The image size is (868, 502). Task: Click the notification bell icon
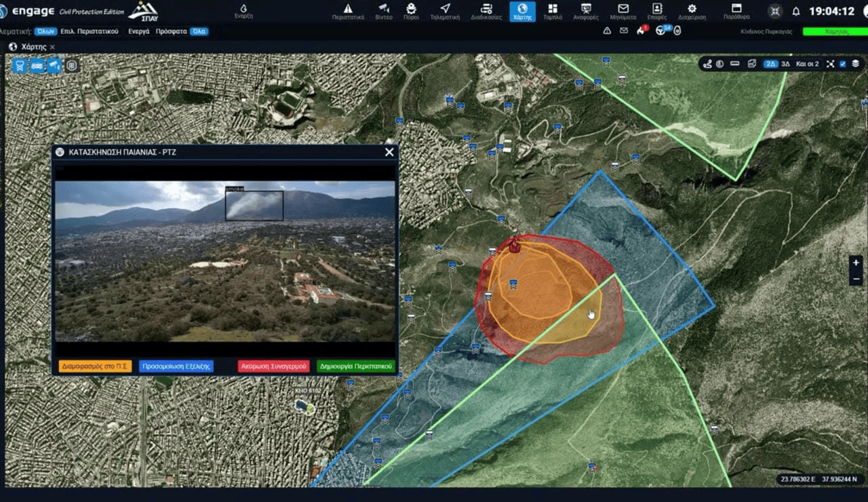[796, 12]
